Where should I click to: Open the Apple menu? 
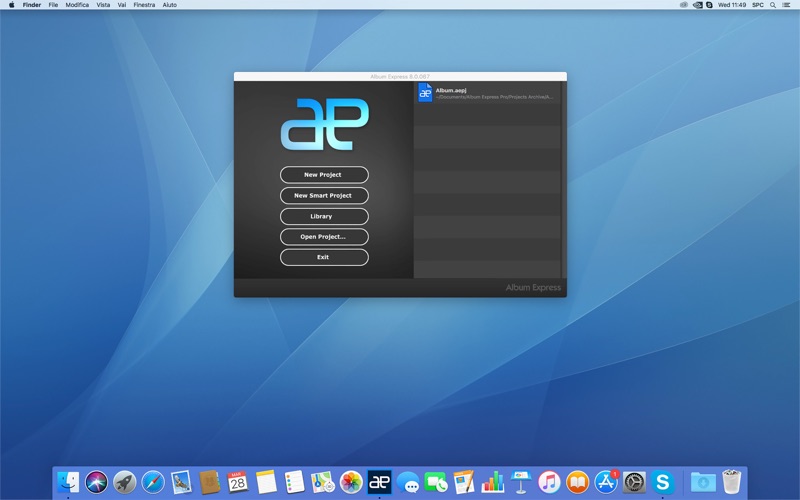(x=11, y=5)
